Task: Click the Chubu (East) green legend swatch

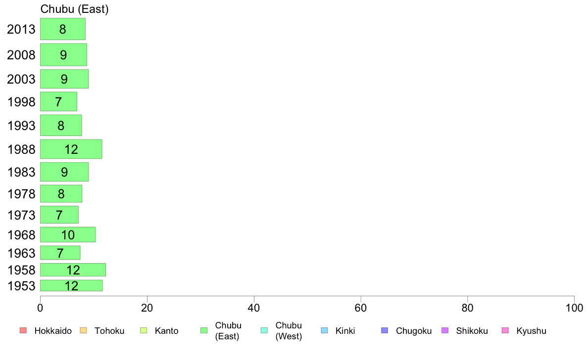Action: [x=204, y=330]
